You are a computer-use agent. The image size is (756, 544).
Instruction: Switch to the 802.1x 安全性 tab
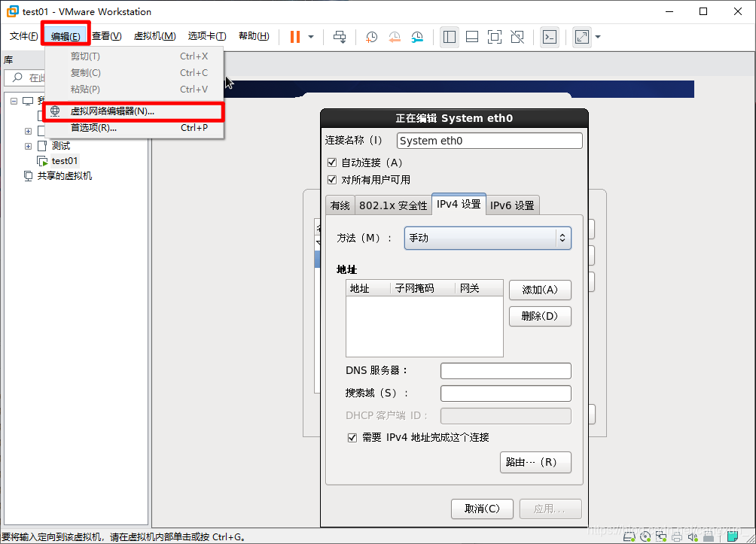point(393,205)
